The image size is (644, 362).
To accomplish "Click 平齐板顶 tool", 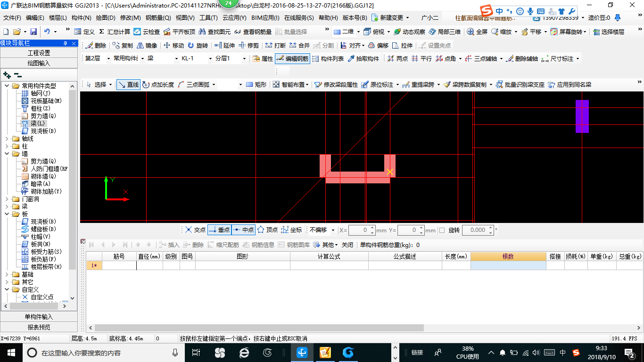I will point(179,32).
